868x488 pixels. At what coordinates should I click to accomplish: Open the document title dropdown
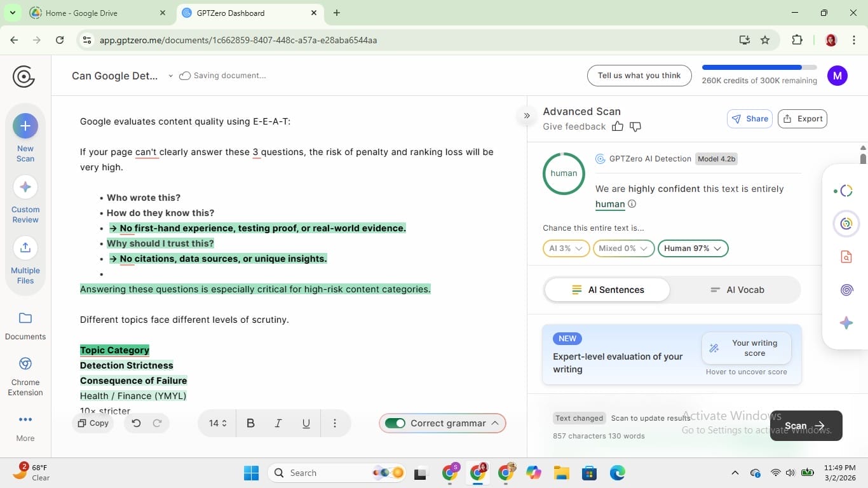170,75
